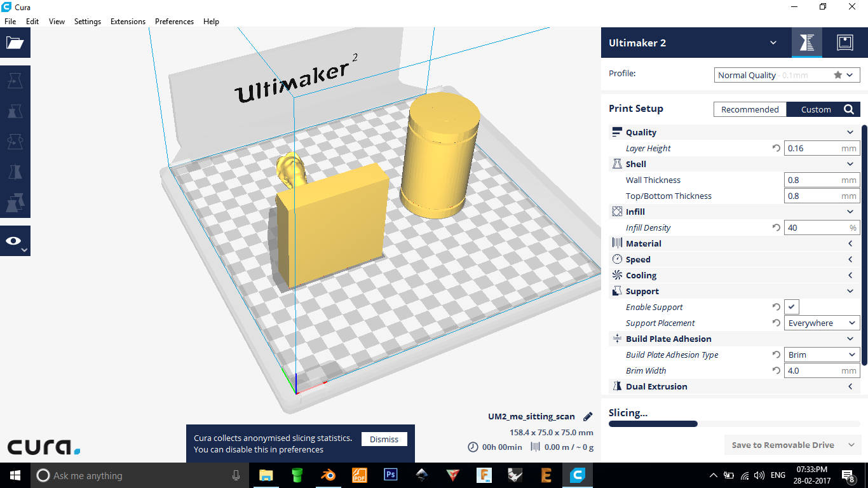
Task: Click the Cortana microphone icon
Action: (236, 475)
